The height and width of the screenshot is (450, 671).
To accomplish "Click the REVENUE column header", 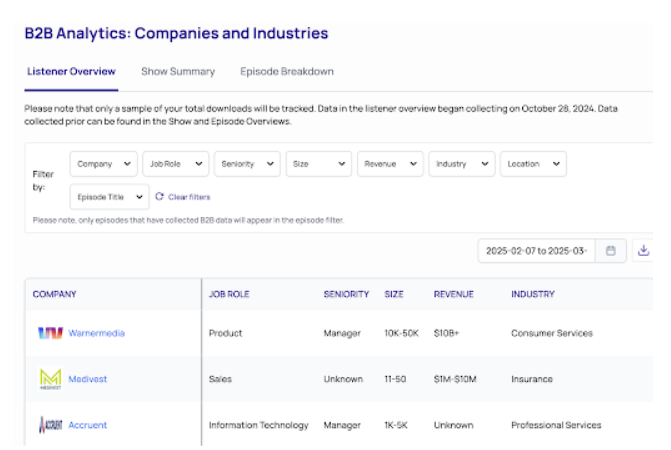I will (x=454, y=294).
